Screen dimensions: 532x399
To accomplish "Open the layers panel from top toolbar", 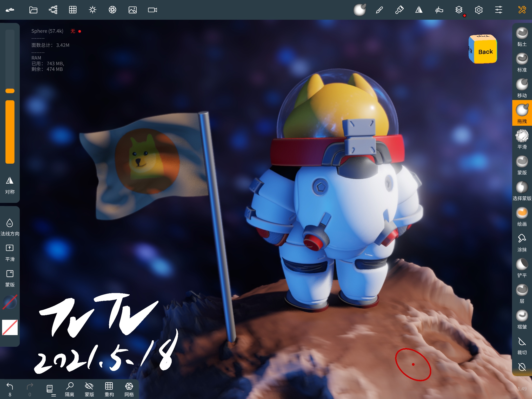I will (x=459, y=10).
